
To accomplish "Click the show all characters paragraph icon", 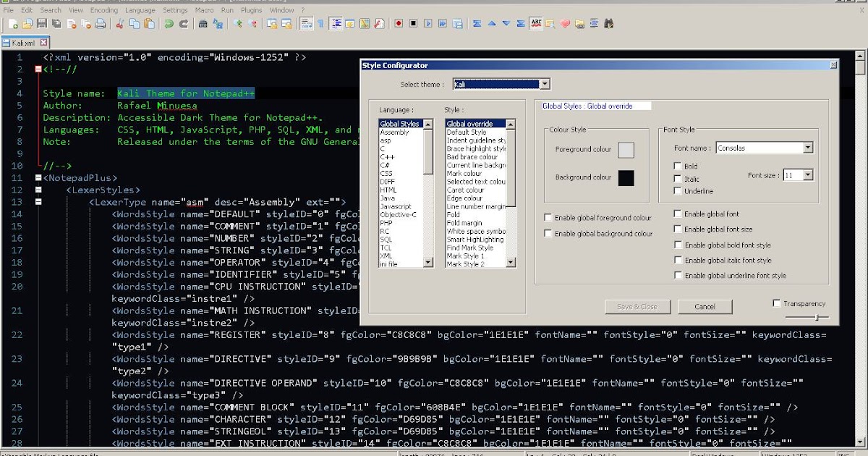I will coord(321,22).
